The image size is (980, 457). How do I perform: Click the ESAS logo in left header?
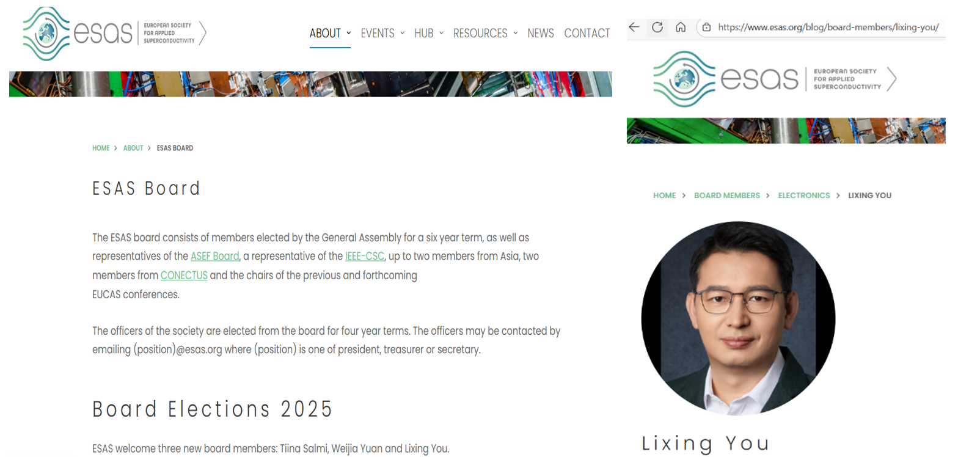(115, 34)
